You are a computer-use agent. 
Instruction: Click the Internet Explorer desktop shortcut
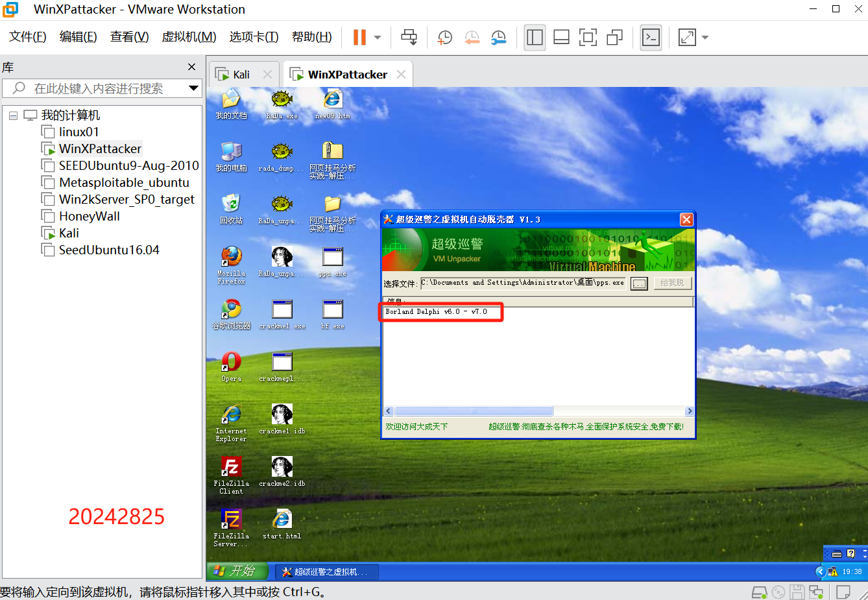click(x=231, y=423)
